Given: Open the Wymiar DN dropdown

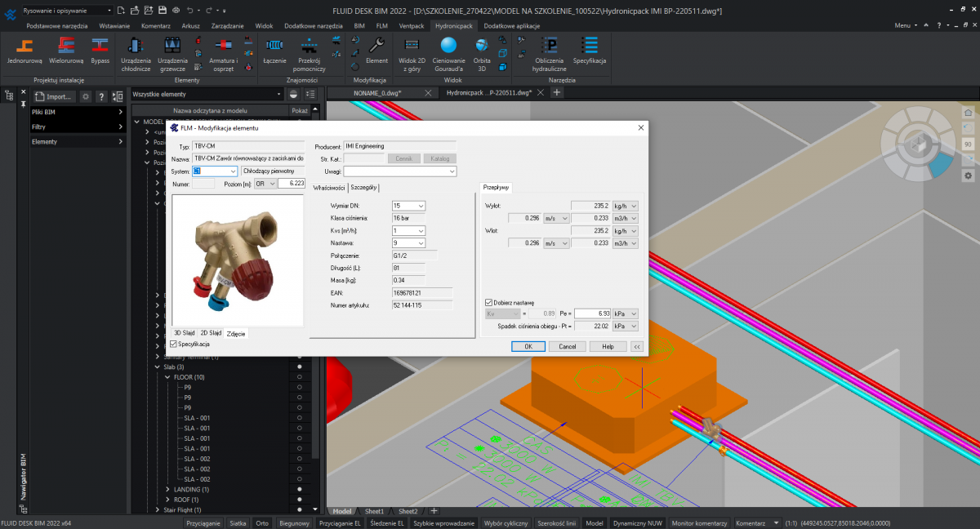Looking at the screenshot, I should [408, 206].
